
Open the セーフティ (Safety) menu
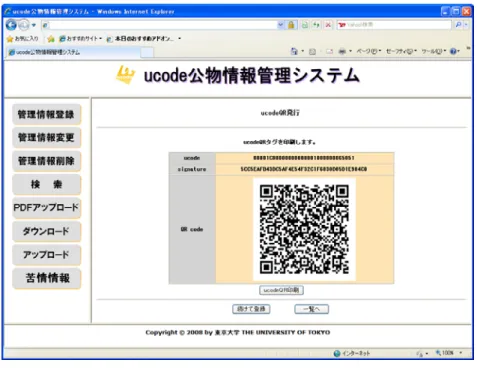point(401,51)
